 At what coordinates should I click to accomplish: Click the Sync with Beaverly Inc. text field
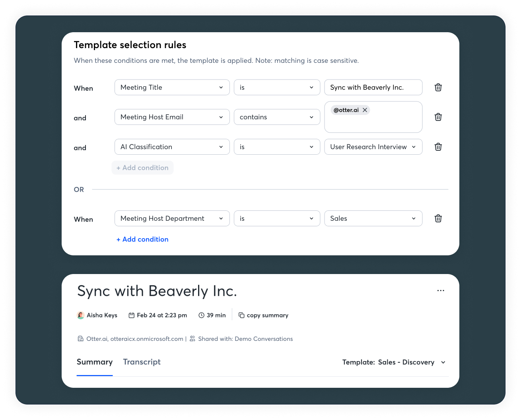(x=373, y=87)
